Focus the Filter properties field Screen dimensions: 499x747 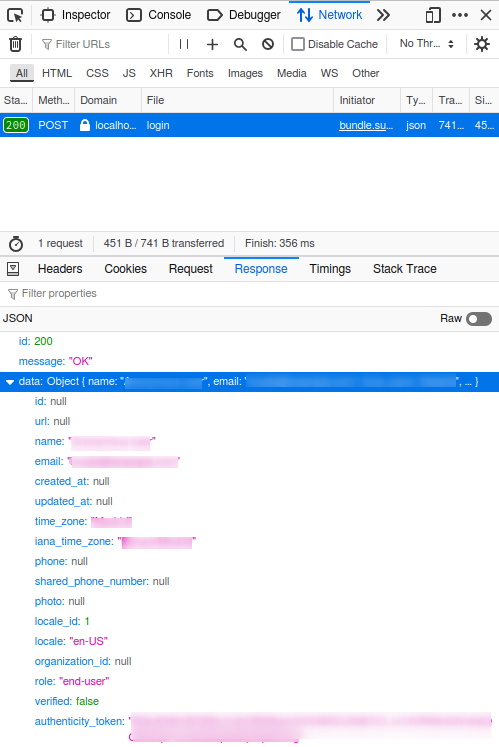pos(249,293)
